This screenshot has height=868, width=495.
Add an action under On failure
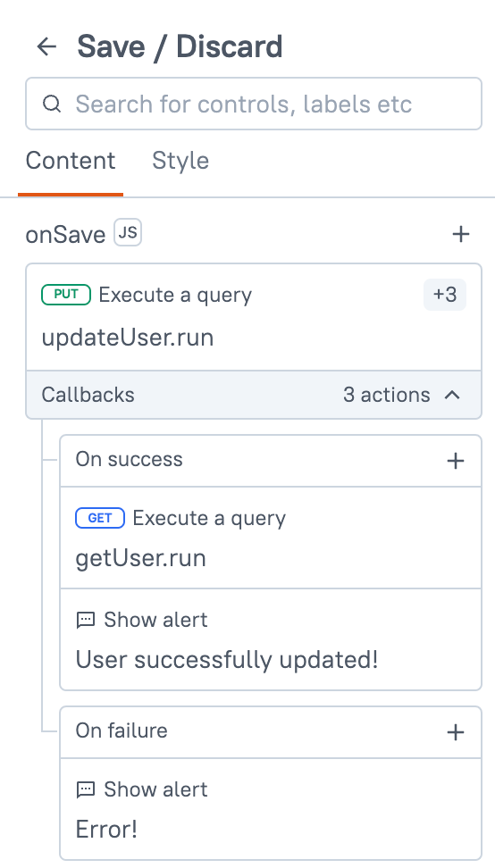click(x=455, y=732)
